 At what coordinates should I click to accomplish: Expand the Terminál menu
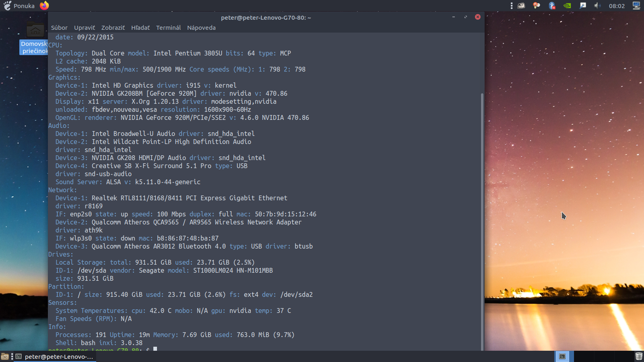click(x=168, y=28)
